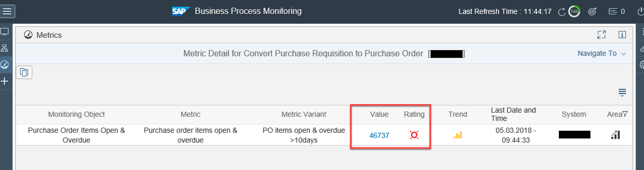This screenshot has width=644, height=170.
Task: Click the Value column header
Action: pos(379,114)
